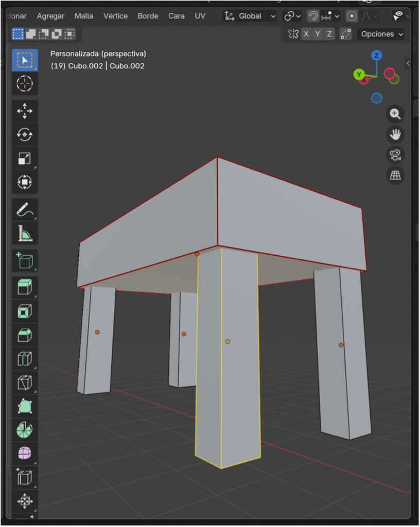Viewport: 420px width, 527px height.
Task: Select the Knife tool
Action: click(25, 382)
